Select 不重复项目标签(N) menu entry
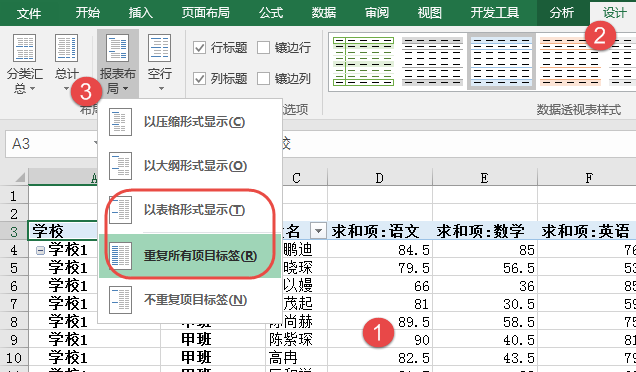 (x=190, y=300)
